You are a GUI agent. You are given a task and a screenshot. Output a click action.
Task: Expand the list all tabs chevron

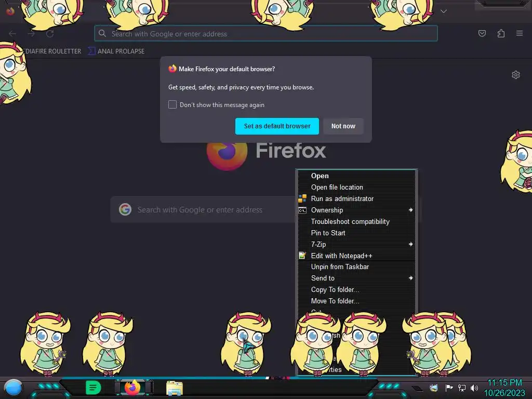pos(444,11)
